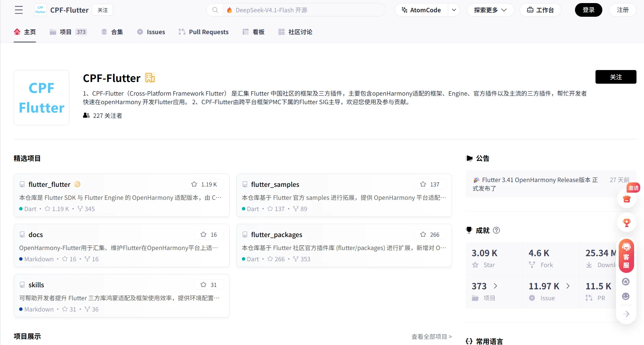Open the 客服 customer service widget

[x=627, y=256]
